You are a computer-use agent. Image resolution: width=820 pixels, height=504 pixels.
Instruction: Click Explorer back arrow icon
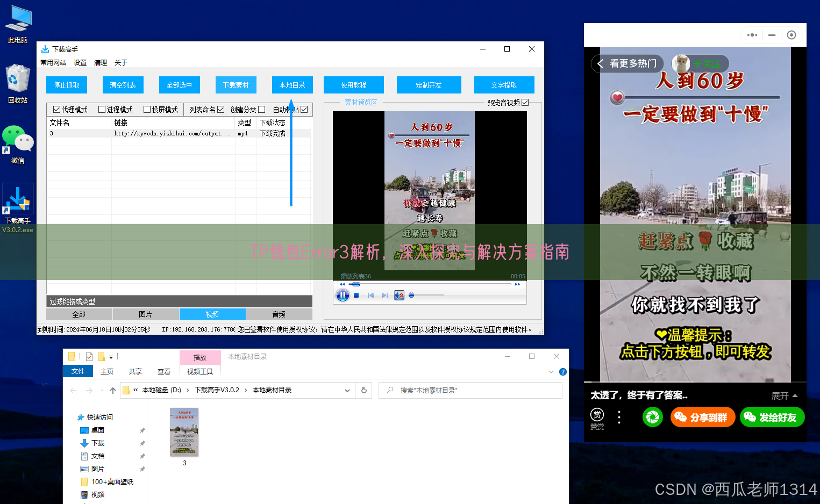pyautogui.click(x=74, y=391)
